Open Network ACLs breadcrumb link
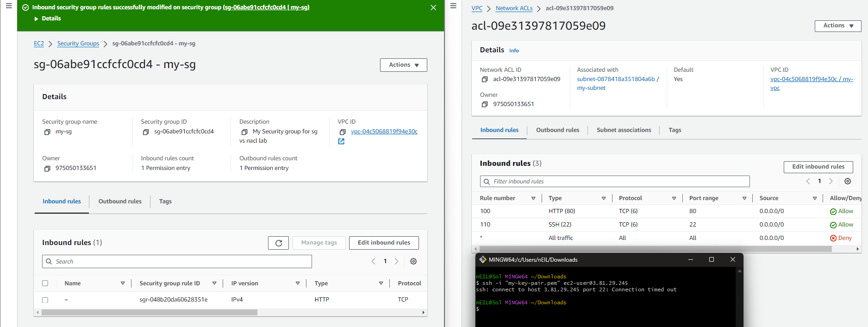This screenshot has width=868, height=327. (514, 8)
